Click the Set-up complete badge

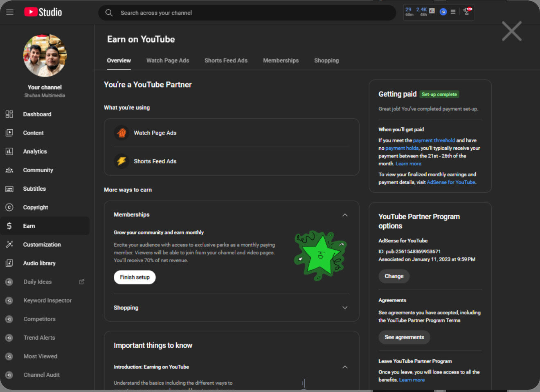439,95
